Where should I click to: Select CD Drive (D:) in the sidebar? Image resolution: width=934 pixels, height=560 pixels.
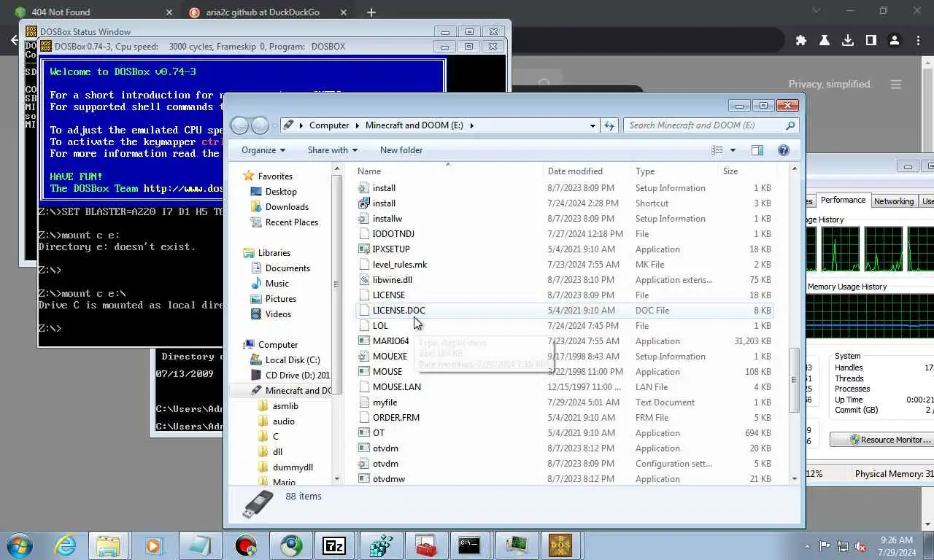point(290,376)
